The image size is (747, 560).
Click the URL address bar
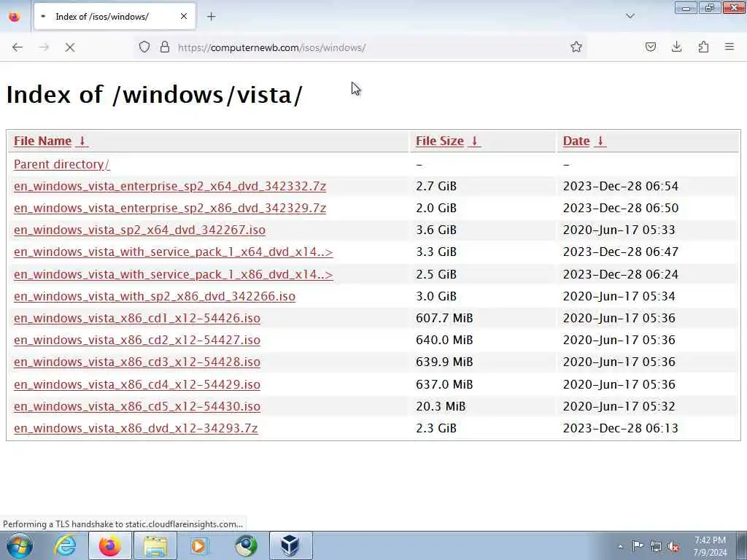point(362,47)
